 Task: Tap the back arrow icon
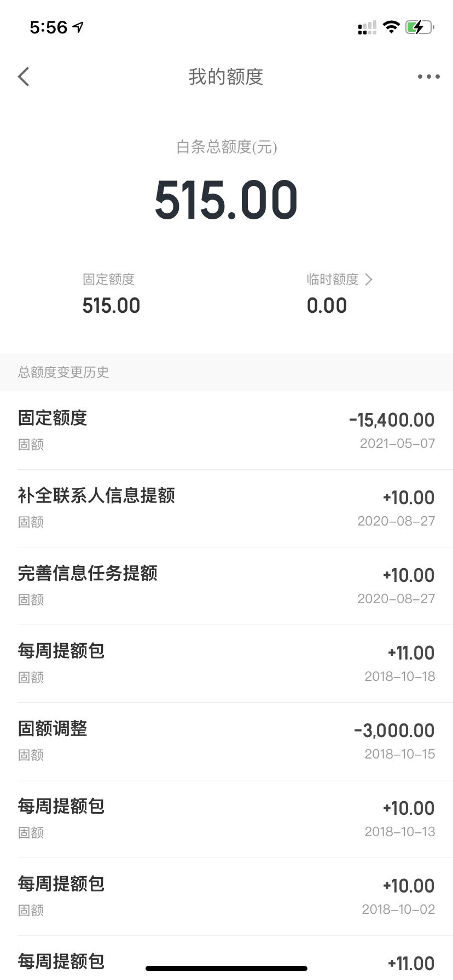tap(24, 77)
